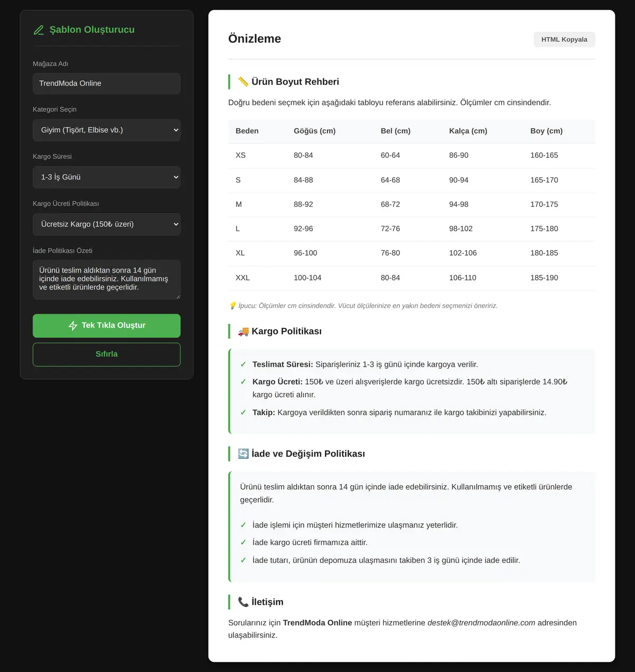
Task: Click the truck emoji beside Kargo Politikası
Action: (243, 331)
